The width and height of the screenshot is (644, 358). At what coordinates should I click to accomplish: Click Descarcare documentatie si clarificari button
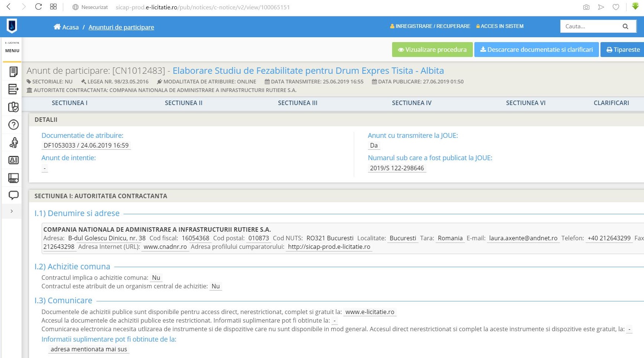536,50
